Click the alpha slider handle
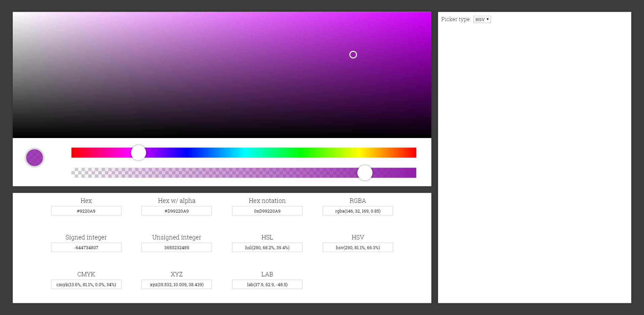This screenshot has height=315, width=644. 365,173
